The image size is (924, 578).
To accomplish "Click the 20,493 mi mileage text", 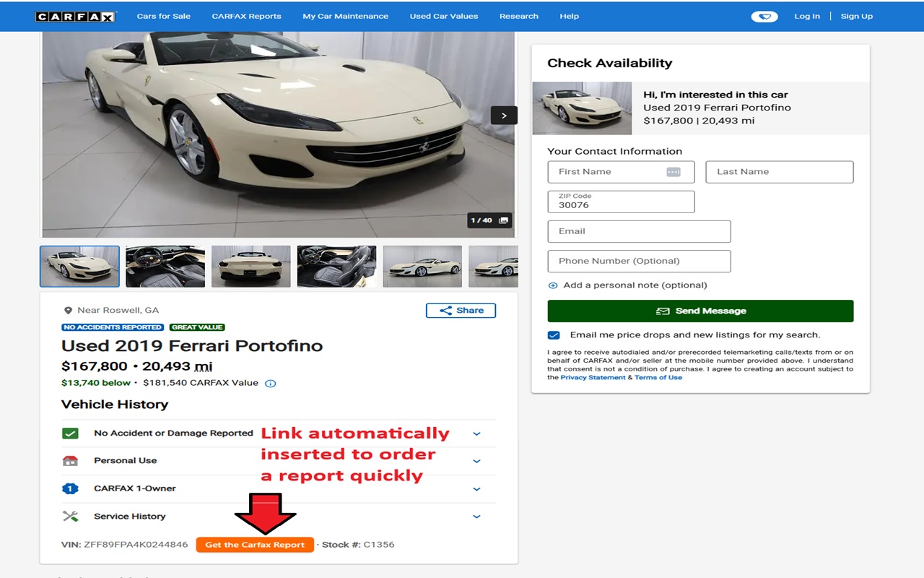I will pos(177,366).
